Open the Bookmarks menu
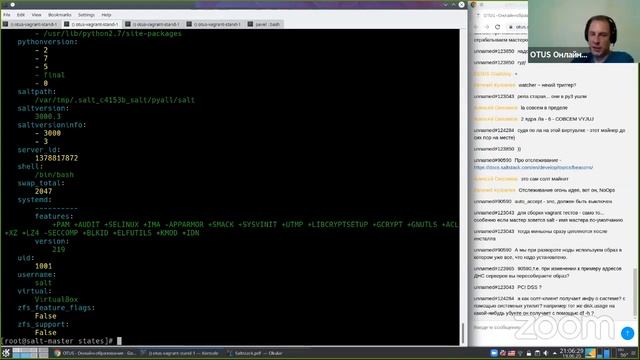This screenshot has height=360, width=640. pyautogui.click(x=60, y=15)
